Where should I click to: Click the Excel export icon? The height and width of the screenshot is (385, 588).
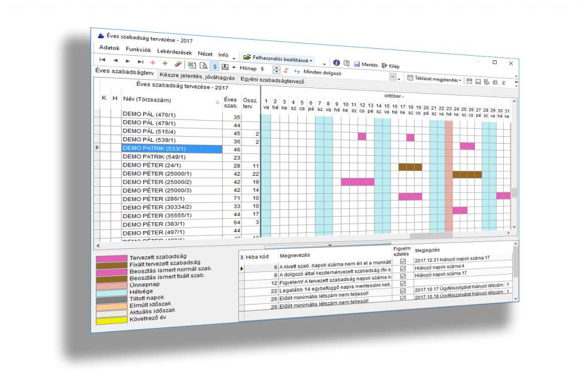click(192, 64)
